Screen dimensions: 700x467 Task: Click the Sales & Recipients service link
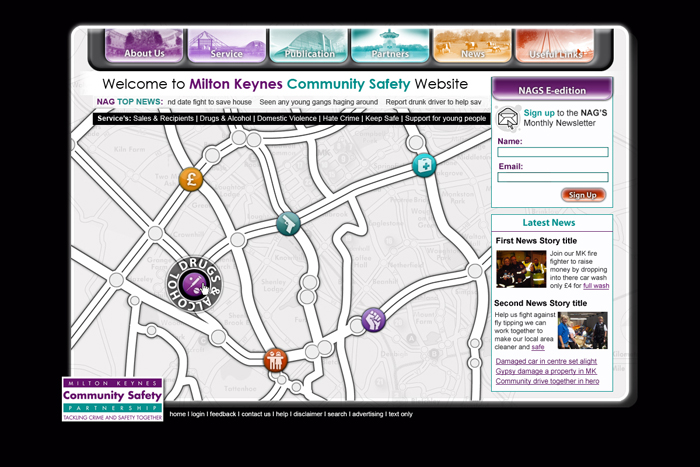[x=163, y=119]
